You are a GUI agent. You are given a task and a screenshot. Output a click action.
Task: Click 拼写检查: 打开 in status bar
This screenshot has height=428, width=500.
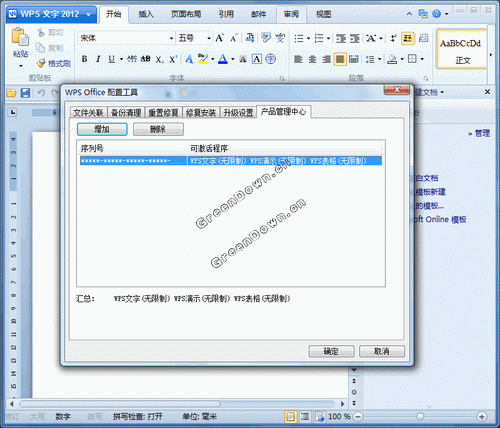coord(137,416)
